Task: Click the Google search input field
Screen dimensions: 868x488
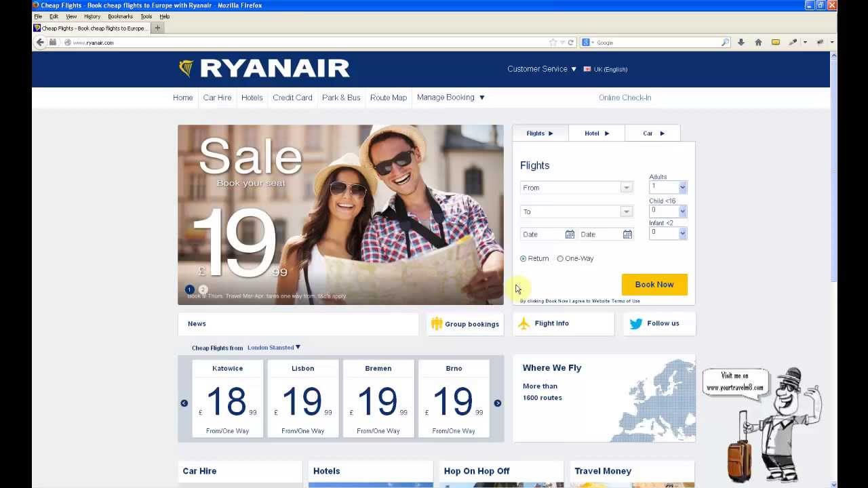Action: (656, 42)
